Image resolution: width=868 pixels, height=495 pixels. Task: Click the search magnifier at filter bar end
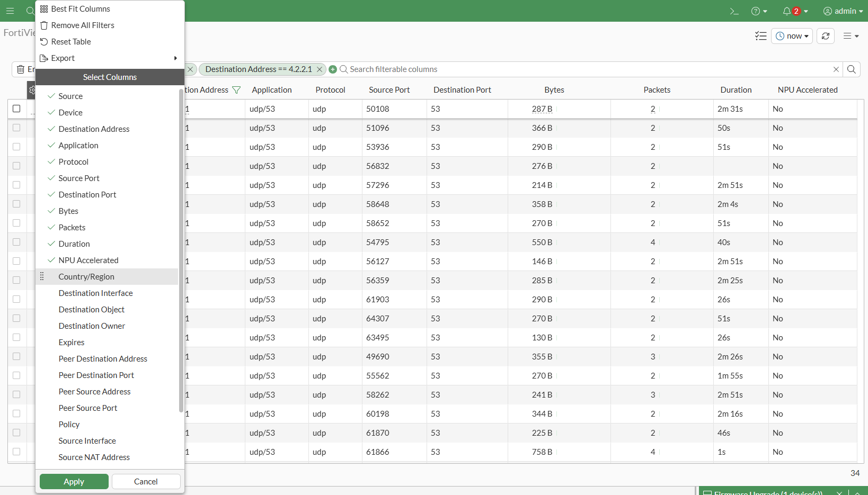click(852, 69)
